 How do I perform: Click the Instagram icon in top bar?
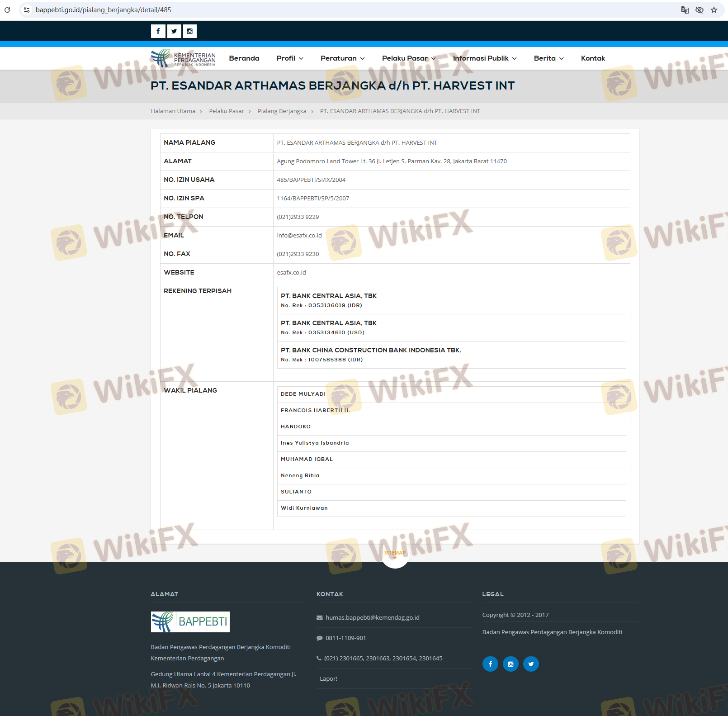click(190, 31)
